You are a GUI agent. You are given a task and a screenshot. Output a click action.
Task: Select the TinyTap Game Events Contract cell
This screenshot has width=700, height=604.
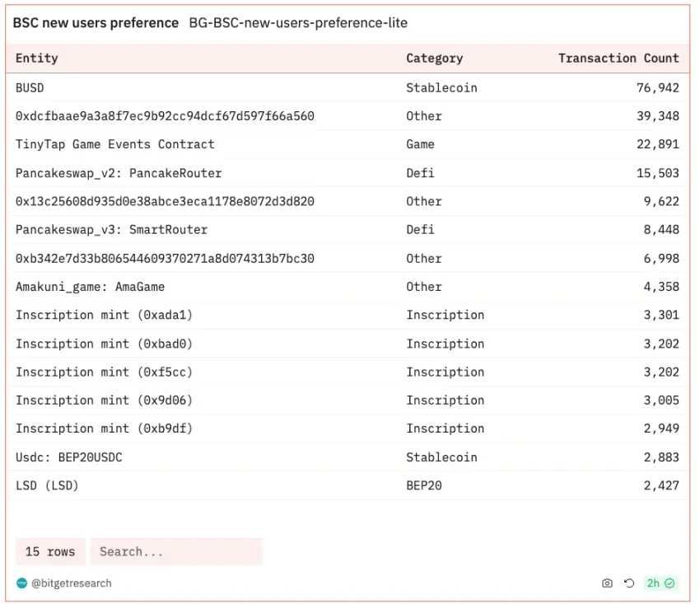tap(115, 144)
